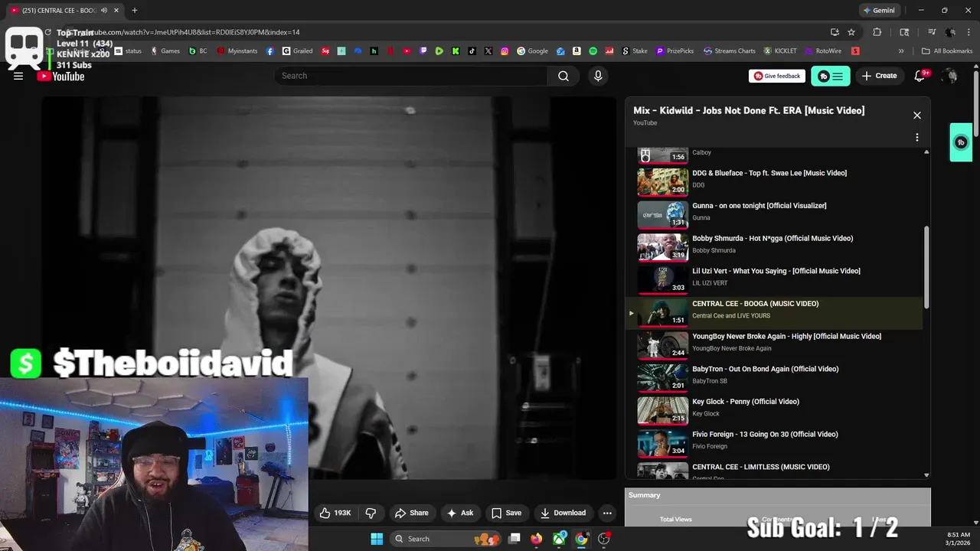This screenshot has width=980, height=551.
Task: Start voice search with the microphone
Action: pyautogui.click(x=598, y=76)
